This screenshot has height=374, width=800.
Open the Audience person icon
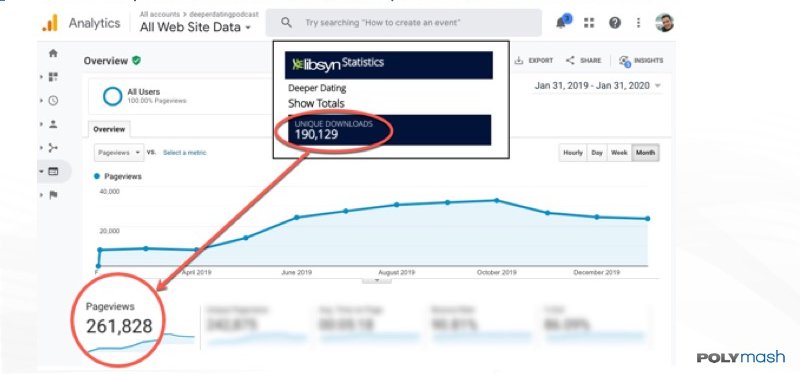coord(53,124)
